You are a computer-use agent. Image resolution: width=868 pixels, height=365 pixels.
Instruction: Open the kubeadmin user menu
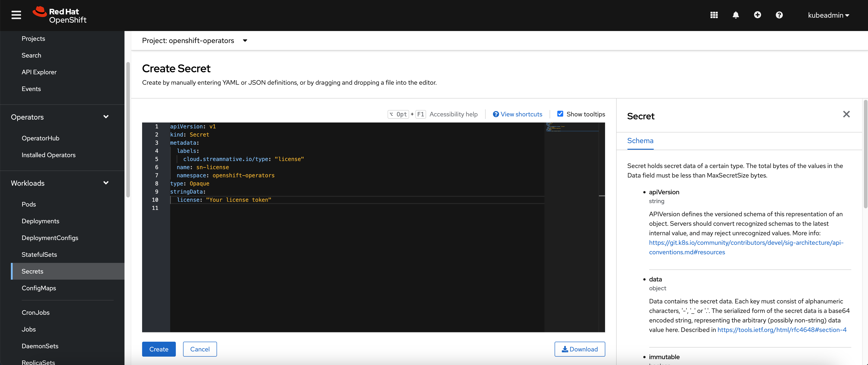point(828,15)
